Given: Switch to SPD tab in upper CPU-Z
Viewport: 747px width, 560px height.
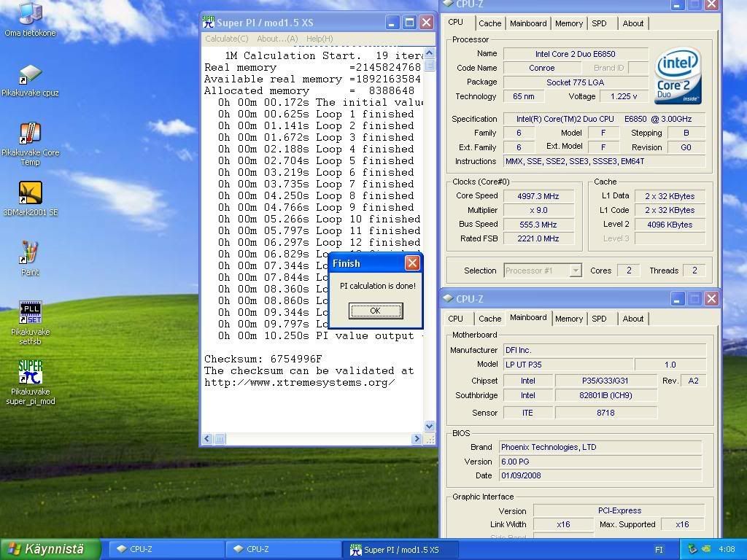Looking at the screenshot, I should tap(600, 23).
